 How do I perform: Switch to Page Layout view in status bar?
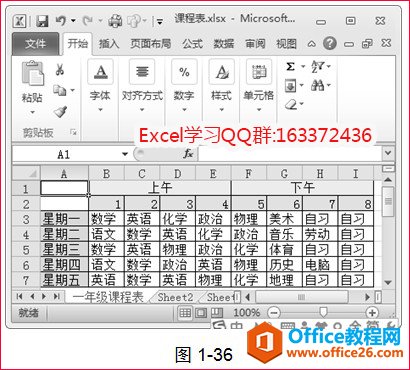click(x=201, y=313)
